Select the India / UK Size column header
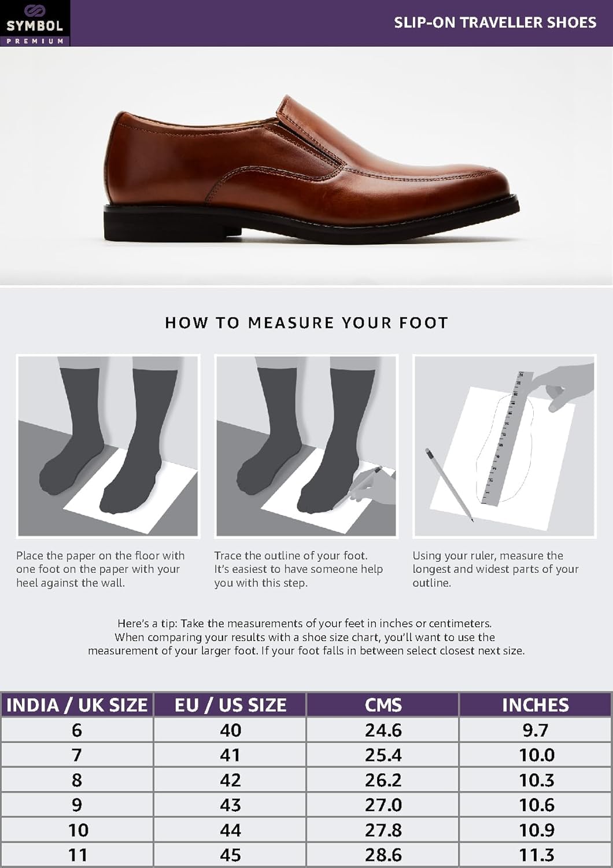Screen dimensions: 613x868 [77, 705]
